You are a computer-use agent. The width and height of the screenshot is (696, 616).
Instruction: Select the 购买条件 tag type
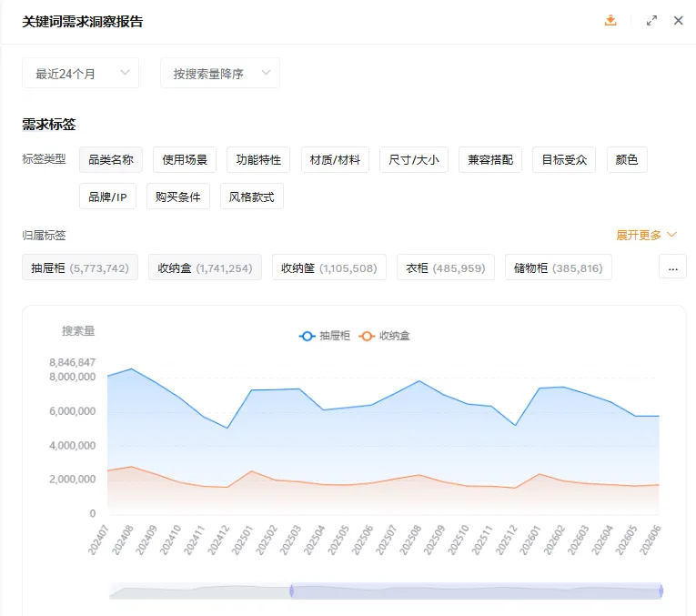coord(178,197)
